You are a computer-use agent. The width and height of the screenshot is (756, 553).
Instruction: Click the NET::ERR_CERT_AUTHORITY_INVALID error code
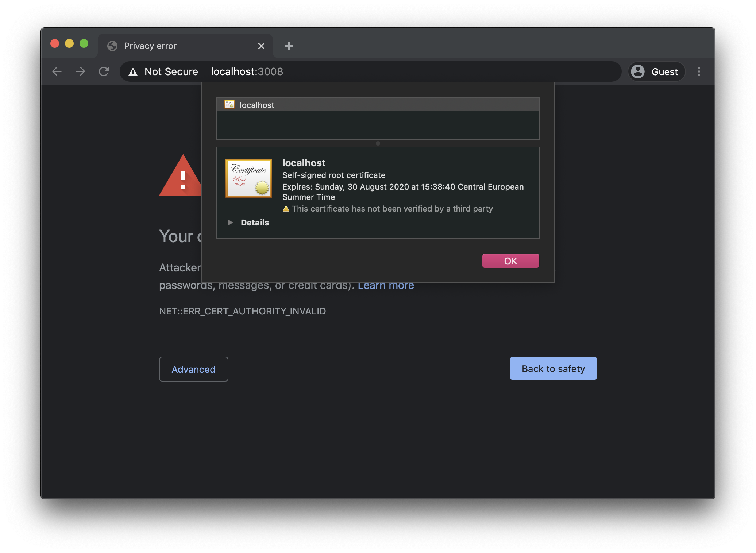coord(242,311)
